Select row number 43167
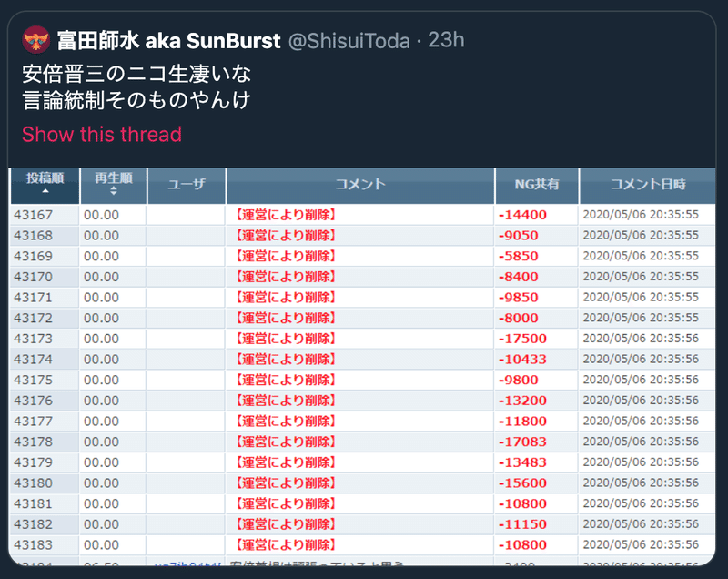The image size is (728, 579). tap(33, 215)
